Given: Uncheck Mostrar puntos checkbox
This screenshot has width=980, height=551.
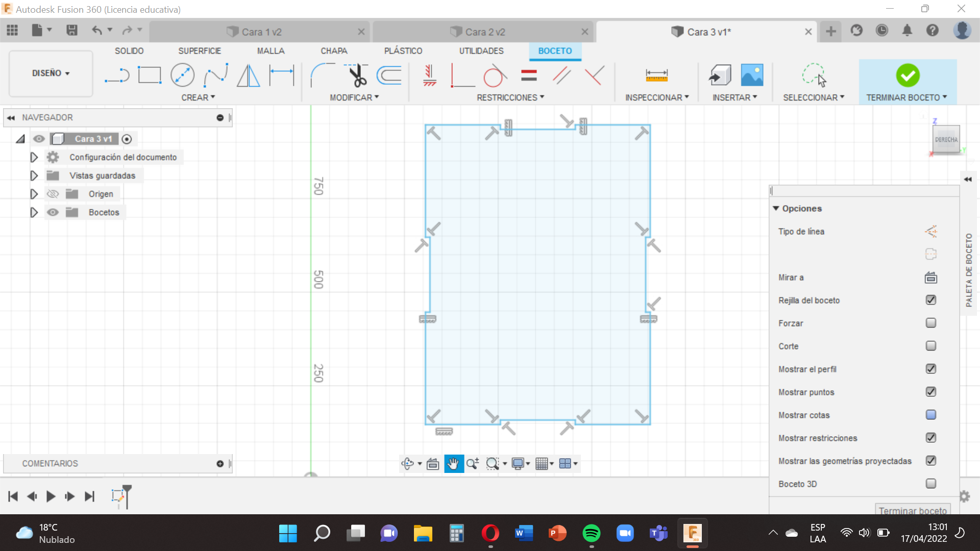Looking at the screenshot, I should point(930,392).
